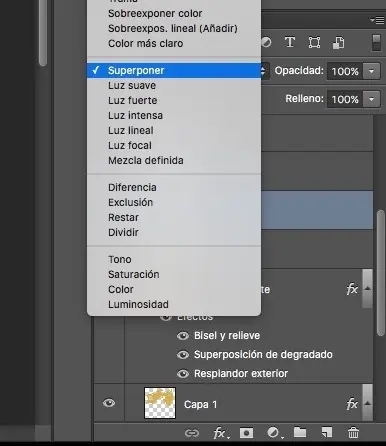
Task: Hide the Bisel y relieve effect
Action: click(183, 336)
